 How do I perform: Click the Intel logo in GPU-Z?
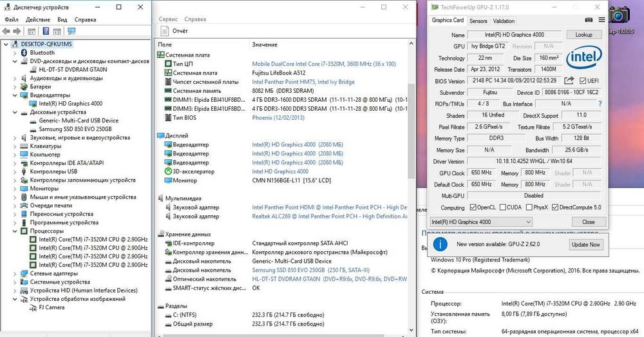pyautogui.click(x=584, y=57)
